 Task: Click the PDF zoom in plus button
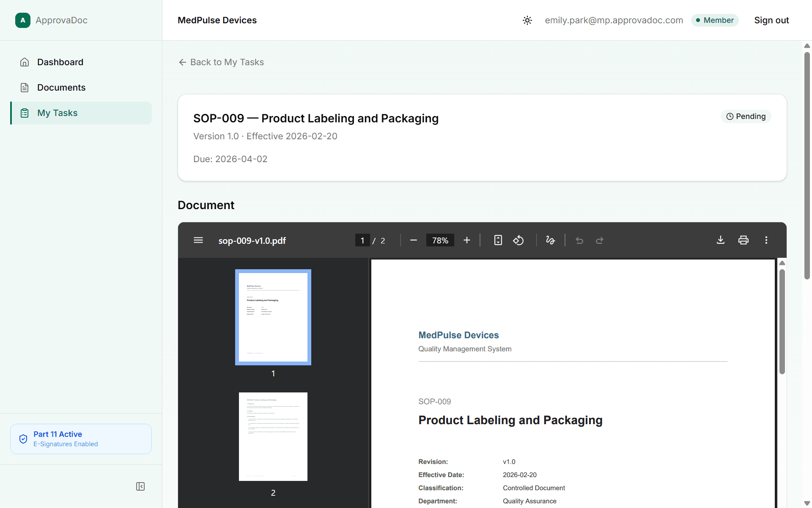pos(467,240)
